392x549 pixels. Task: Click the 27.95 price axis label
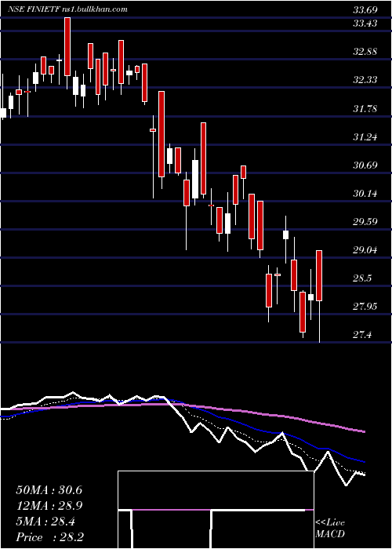[365, 307]
